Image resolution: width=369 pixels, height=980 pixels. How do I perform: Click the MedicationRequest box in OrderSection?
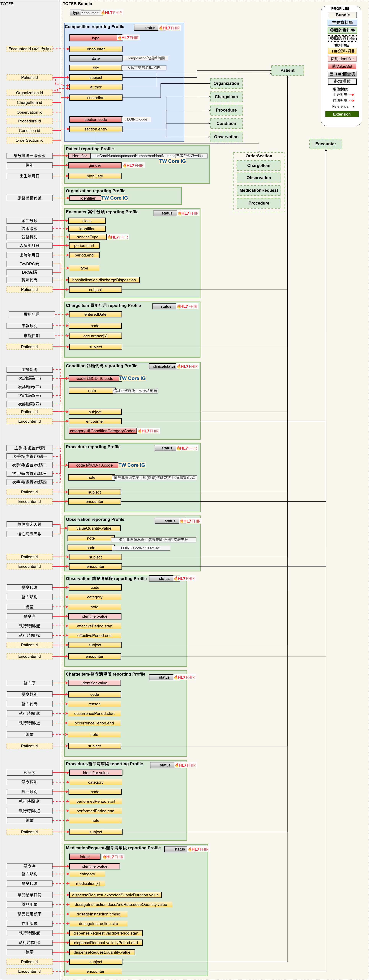click(259, 190)
